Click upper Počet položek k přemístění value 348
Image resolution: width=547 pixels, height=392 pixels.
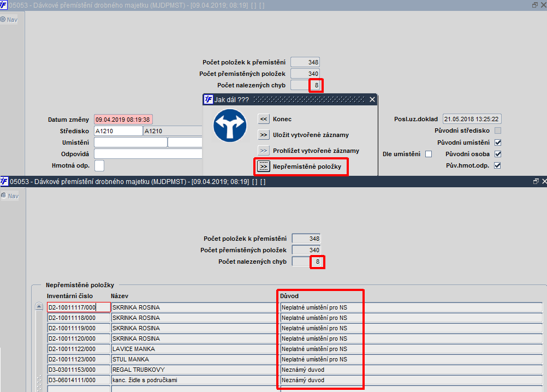[x=305, y=62]
